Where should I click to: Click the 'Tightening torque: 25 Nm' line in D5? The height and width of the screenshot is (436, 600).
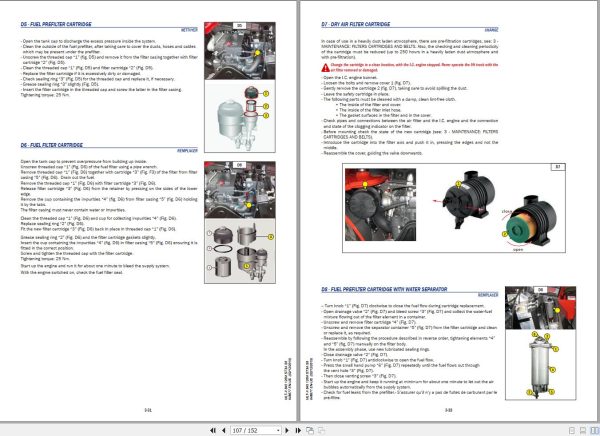point(45,95)
